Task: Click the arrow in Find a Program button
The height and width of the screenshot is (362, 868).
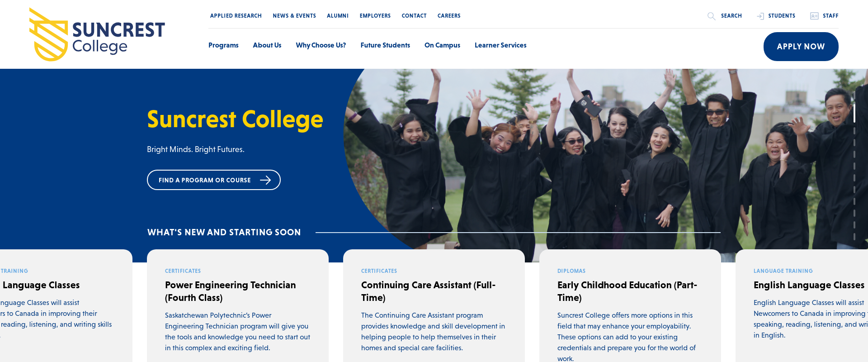Action: 265,180
